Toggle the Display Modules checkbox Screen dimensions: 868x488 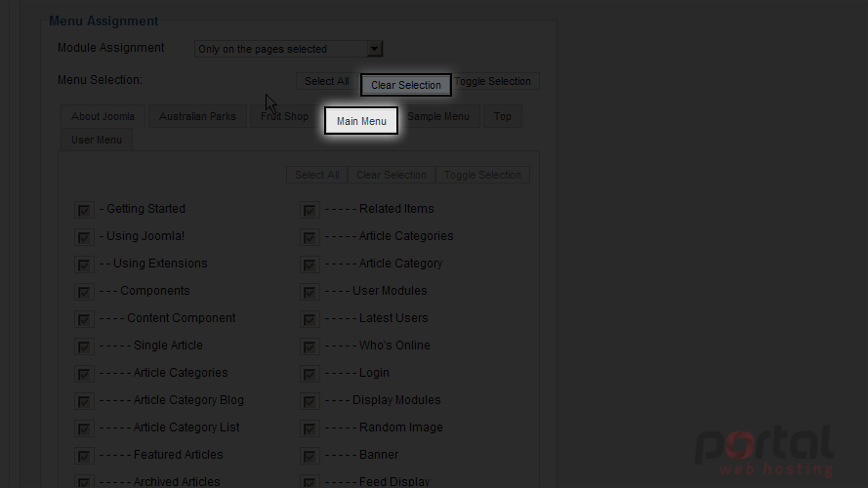(310, 402)
